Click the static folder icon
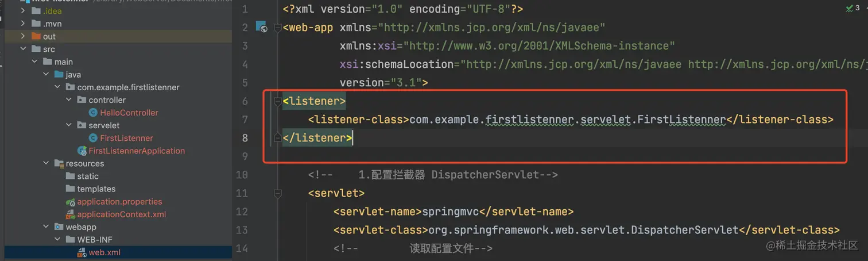Image resolution: width=868 pixels, height=261 pixels. (70, 176)
